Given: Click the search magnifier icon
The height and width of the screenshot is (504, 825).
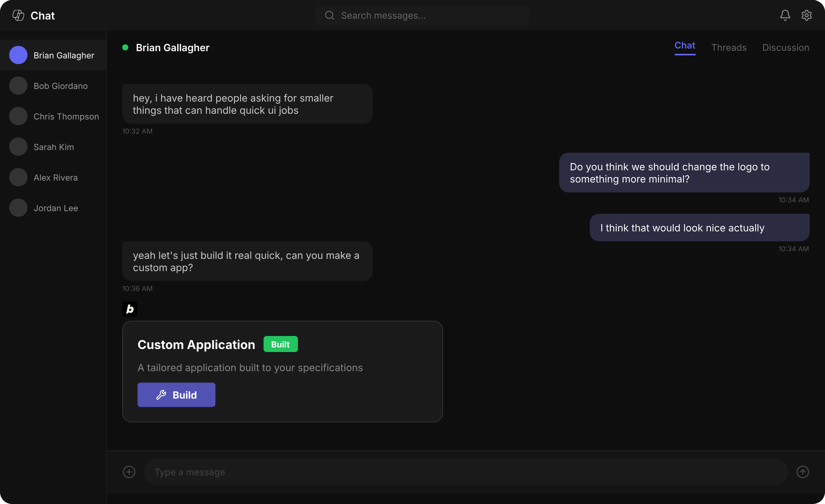Looking at the screenshot, I should (x=330, y=15).
